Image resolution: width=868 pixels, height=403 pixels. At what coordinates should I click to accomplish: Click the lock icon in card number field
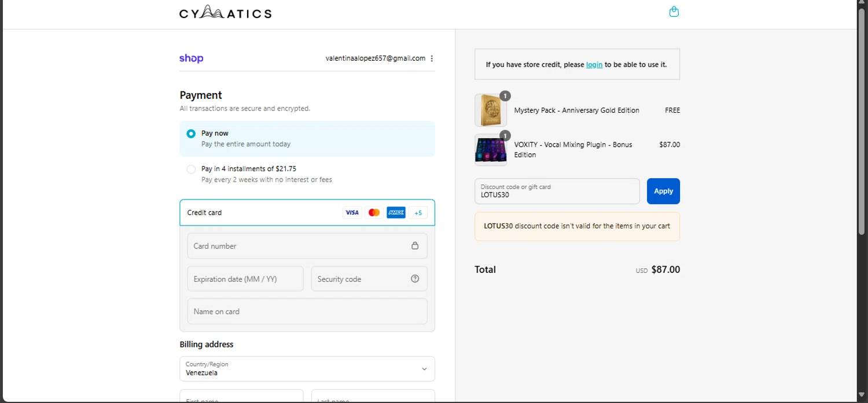[x=415, y=246]
